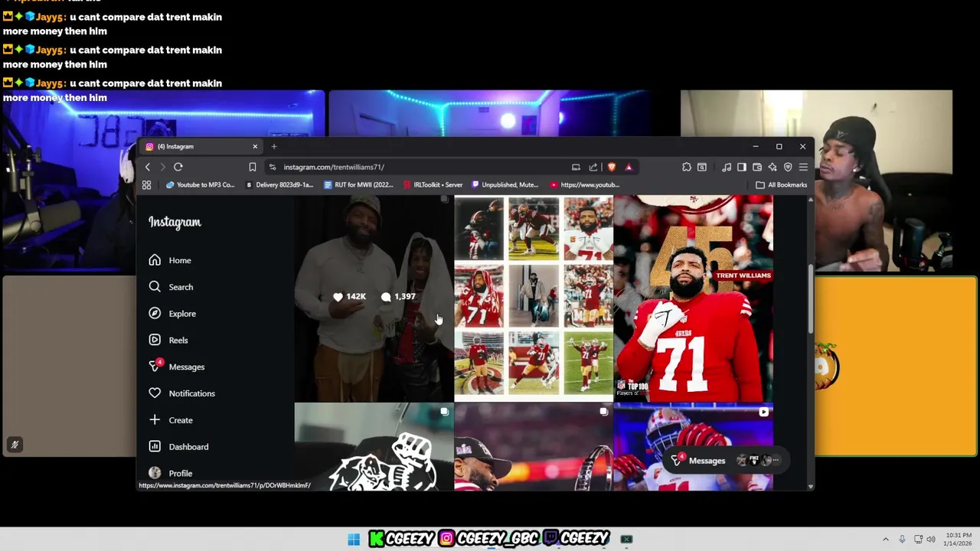Open Profile avatar in sidebar
980x551 pixels.
155,473
